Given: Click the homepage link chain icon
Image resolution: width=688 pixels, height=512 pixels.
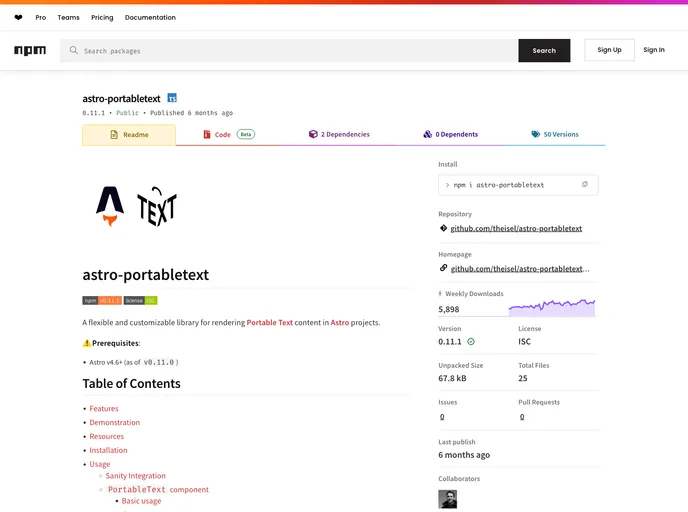Looking at the screenshot, I should point(443,268).
